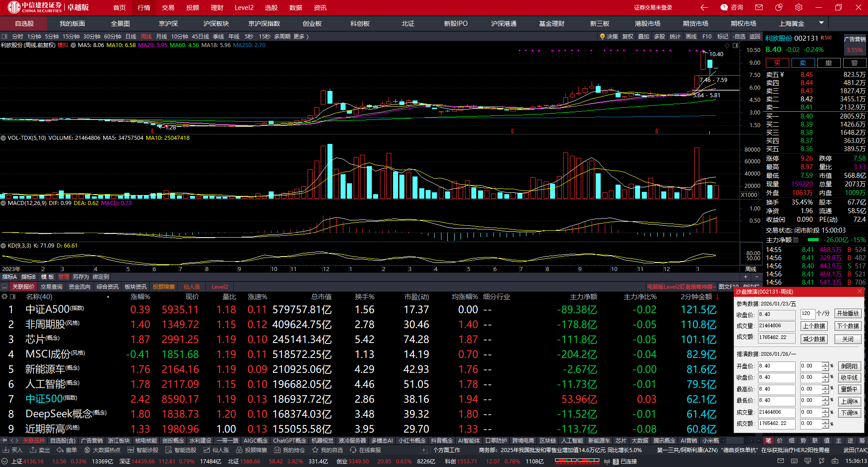Decrease 收盘价 percent with down stepper
Image resolution: width=868 pixels, height=467 pixels.
click(x=825, y=380)
